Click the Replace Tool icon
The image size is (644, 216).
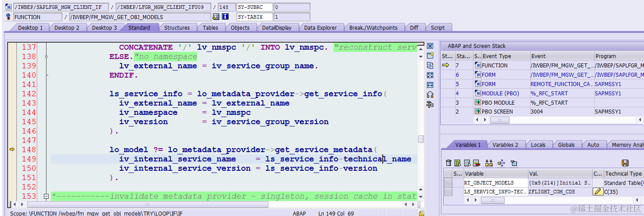tap(430, 65)
